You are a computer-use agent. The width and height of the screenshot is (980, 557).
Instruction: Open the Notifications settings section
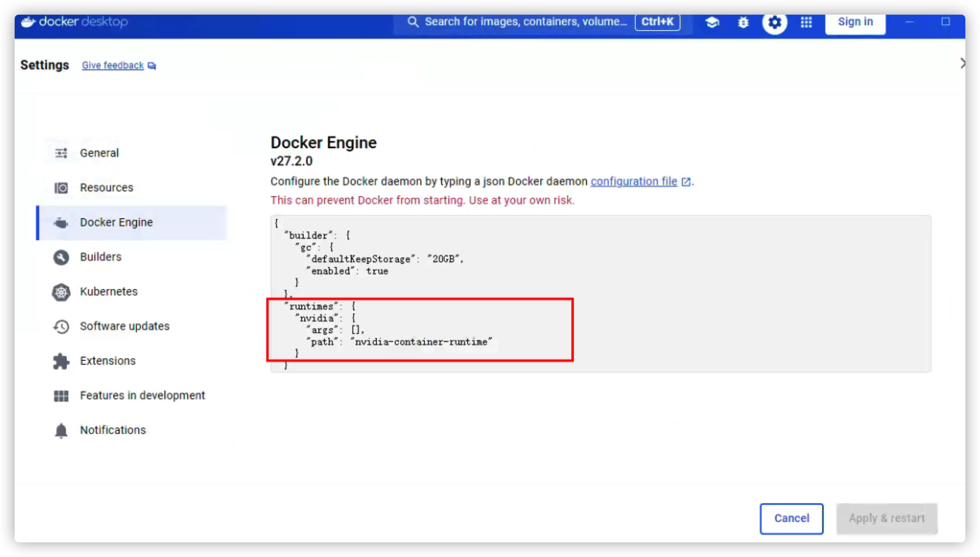pos(131,430)
